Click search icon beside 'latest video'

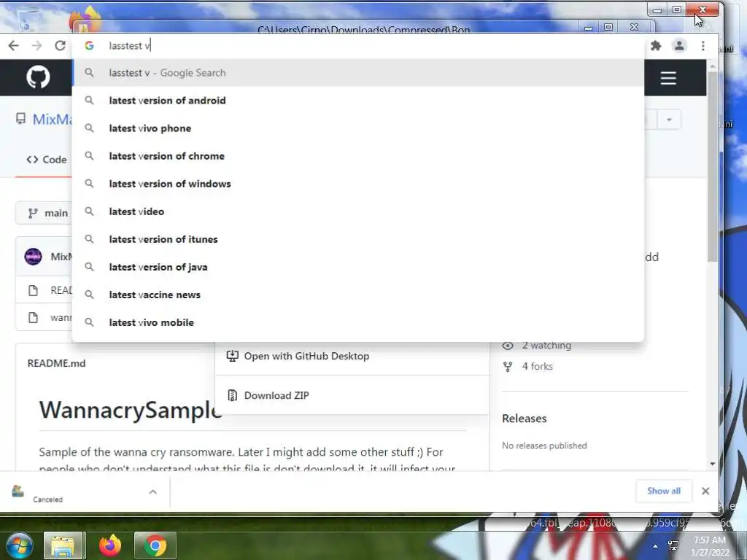coord(89,211)
